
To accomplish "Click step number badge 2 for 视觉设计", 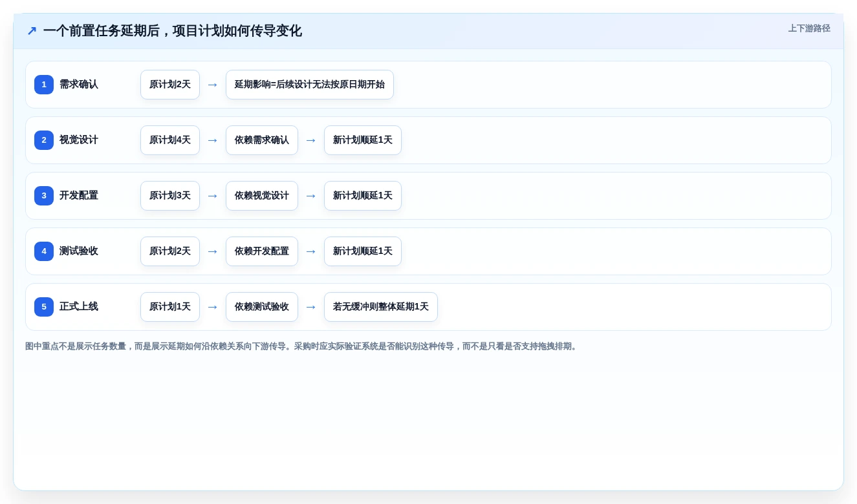I will [44, 140].
